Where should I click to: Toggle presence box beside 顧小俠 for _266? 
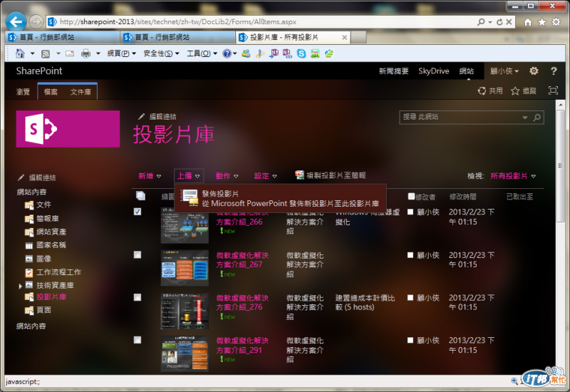click(410, 212)
